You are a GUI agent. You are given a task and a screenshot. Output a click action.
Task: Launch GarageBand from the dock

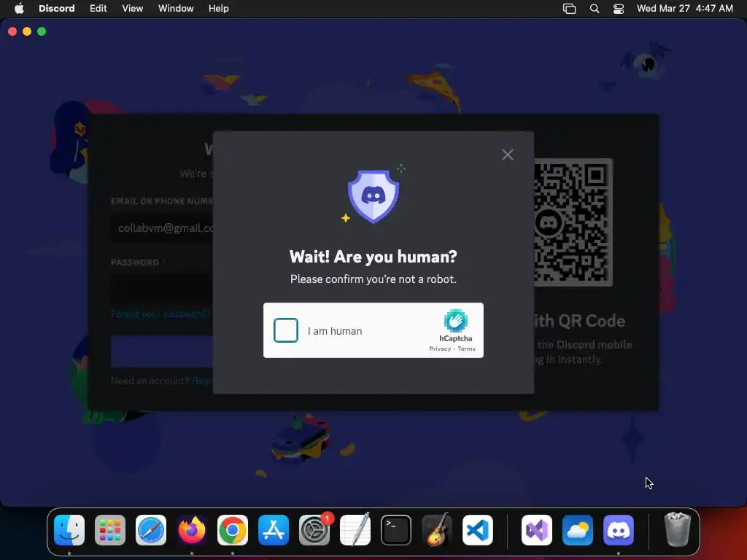pos(437,530)
